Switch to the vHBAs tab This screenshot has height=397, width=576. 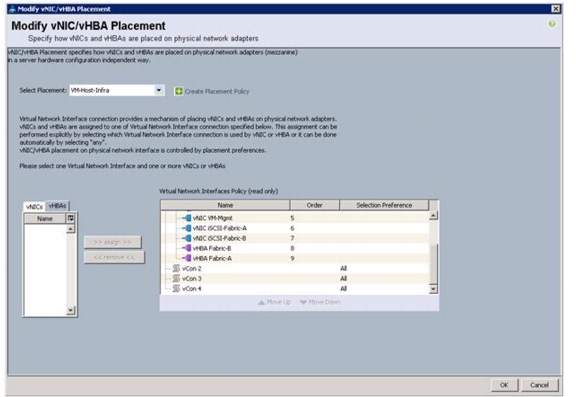pyautogui.click(x=57, y=206)
